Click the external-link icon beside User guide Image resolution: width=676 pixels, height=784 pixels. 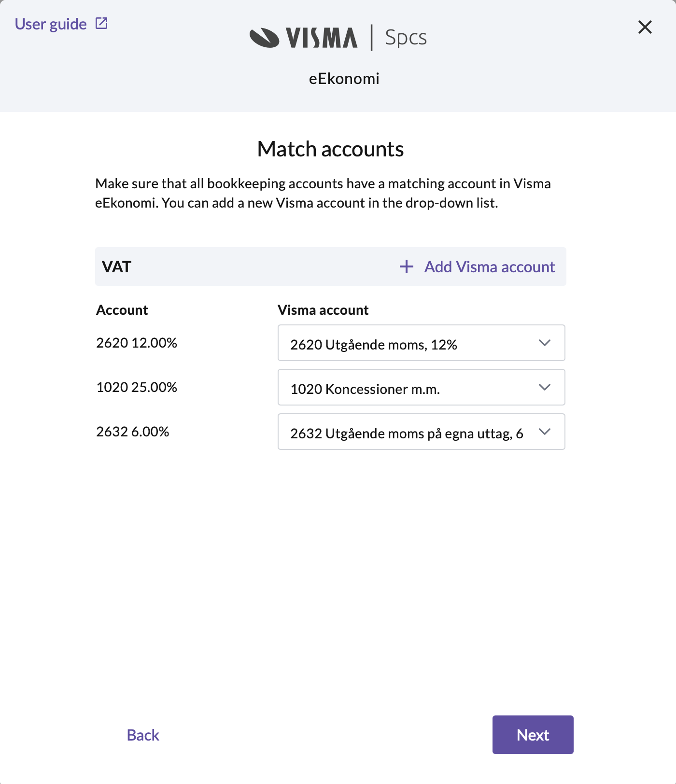tap(101, 23)
